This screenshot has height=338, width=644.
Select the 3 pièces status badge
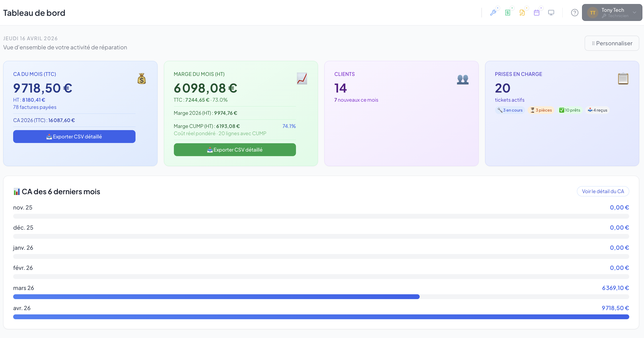(541, 110)
